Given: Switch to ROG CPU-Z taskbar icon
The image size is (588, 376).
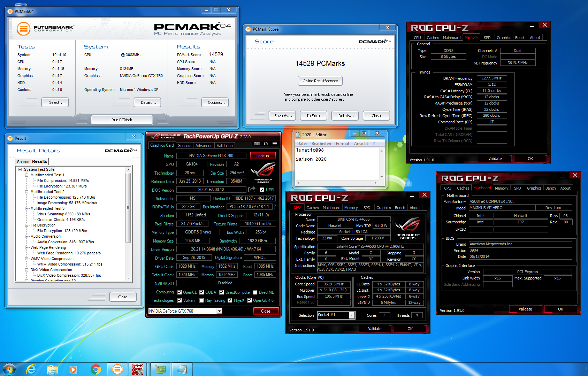Looking at the screenshot, I should click(138, 369).
